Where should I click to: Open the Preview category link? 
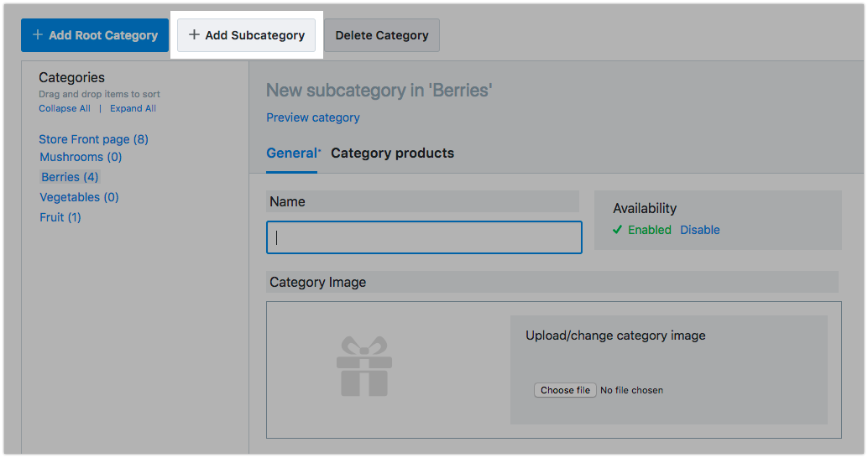pyautogui.click(x=312, y=117)
